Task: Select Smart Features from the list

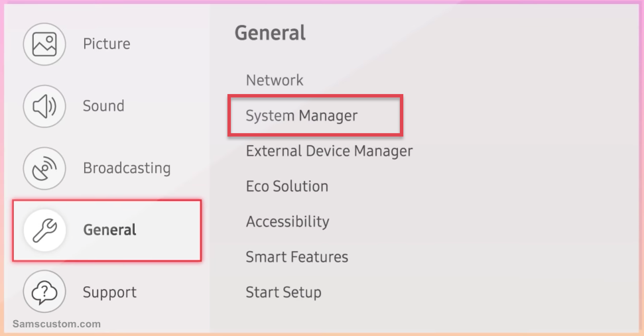Action: pos(296,257)
